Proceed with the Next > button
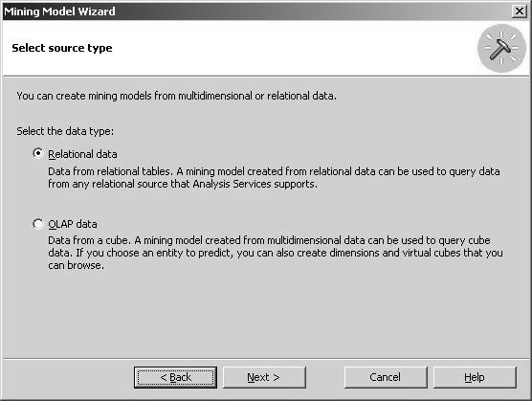The width and height of the screenshot is (532, 401). [264, 377]
